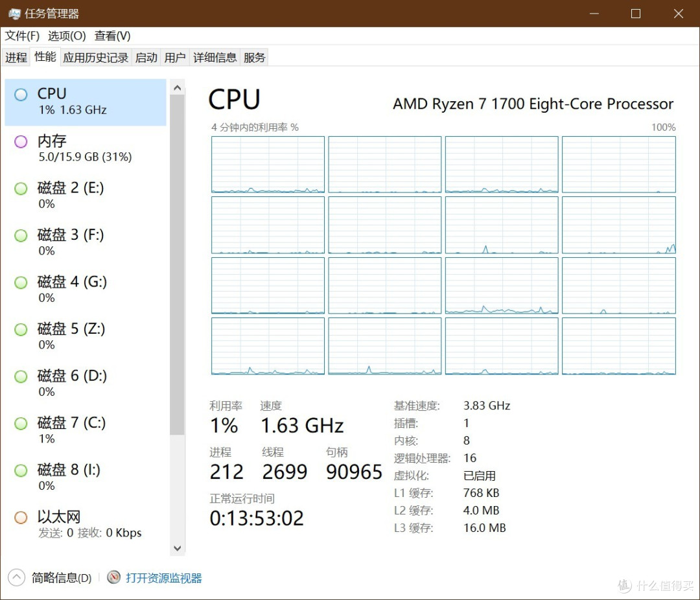Click the 4.0 MB L2 cache value
The height and width of the screenshot is (600, 700).
click(481, 511)
